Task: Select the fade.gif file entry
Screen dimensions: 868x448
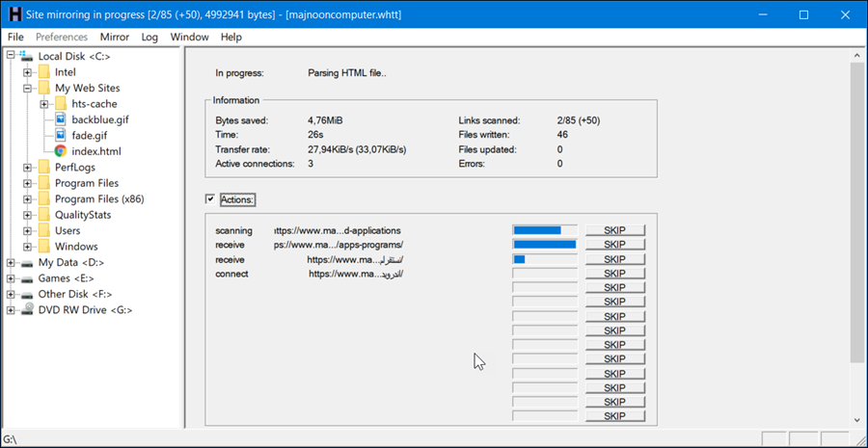Action: (x=89, y=135)
